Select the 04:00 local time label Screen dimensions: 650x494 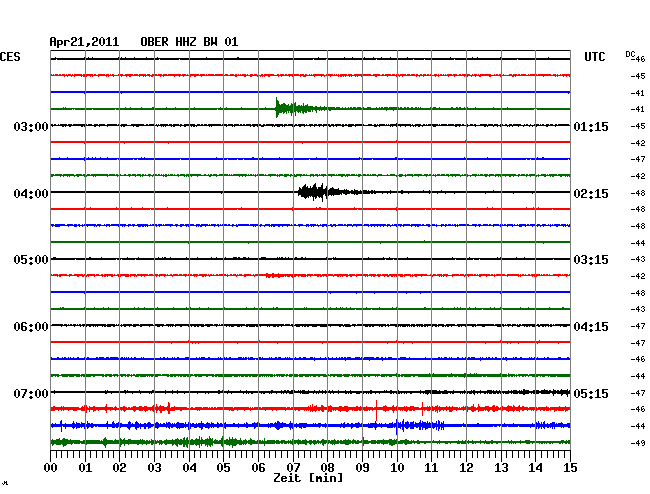31,194
